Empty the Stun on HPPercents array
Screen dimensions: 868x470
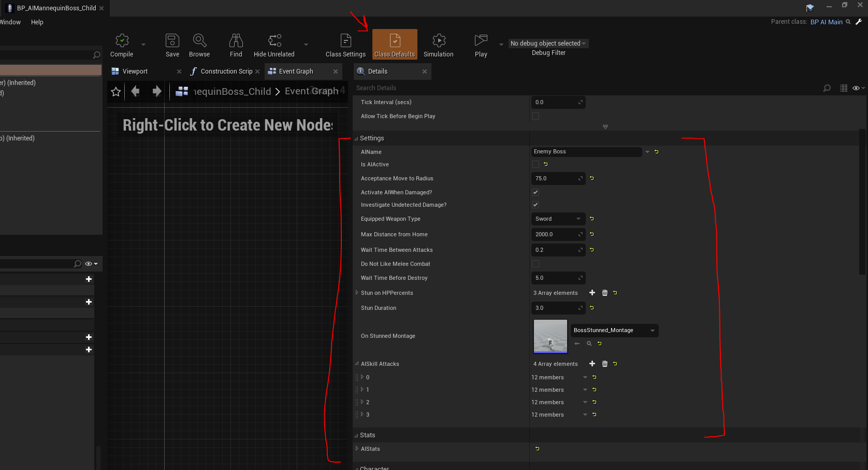click(x=604, y=293)
